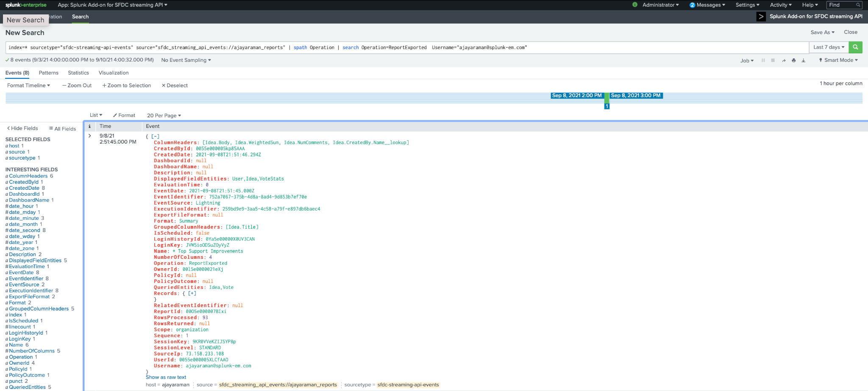This screenshot has width=868, height=391.
Task: Switch to the Events tab
Action: point(17,73)
